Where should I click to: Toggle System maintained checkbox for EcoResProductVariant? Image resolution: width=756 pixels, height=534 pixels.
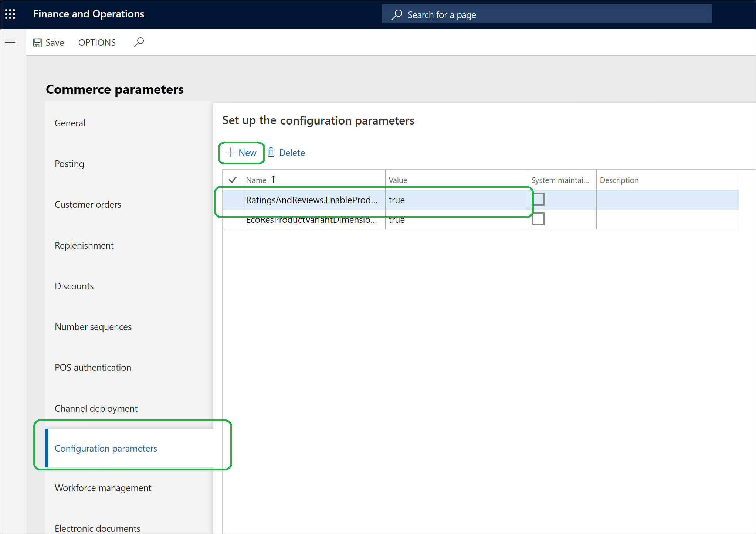(538, 219)
